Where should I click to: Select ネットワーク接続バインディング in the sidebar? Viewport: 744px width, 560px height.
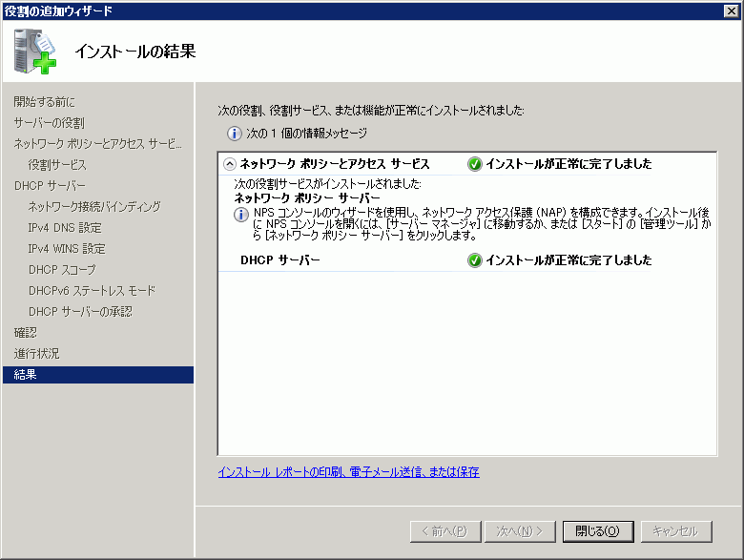(x=94, y=206)
